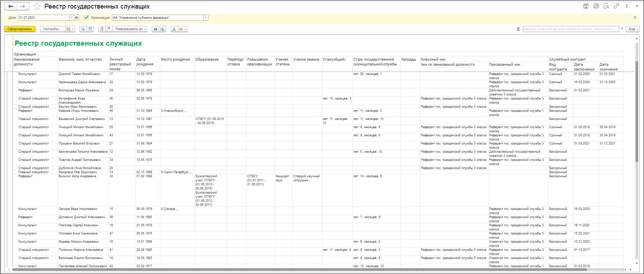
Task: Save report to file with download icon
Action: pyautogui.click(x=174, y=29)
